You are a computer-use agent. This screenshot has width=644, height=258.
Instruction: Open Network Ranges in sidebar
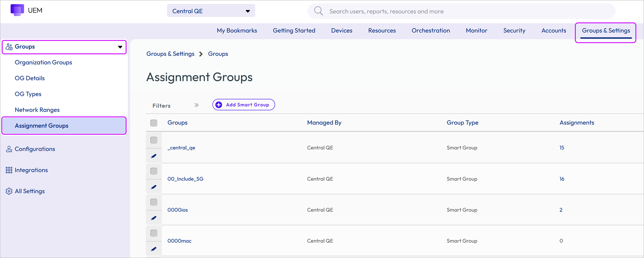pos(37,110)
